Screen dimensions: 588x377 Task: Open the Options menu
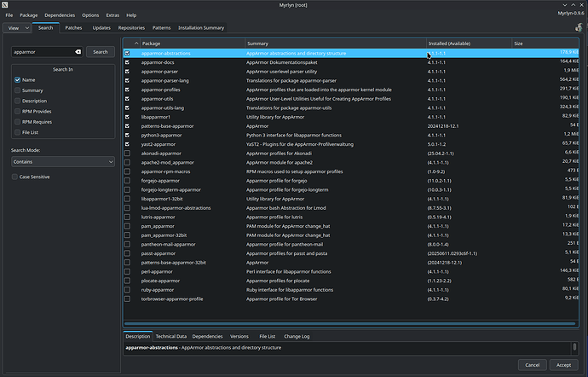point(90,15)
